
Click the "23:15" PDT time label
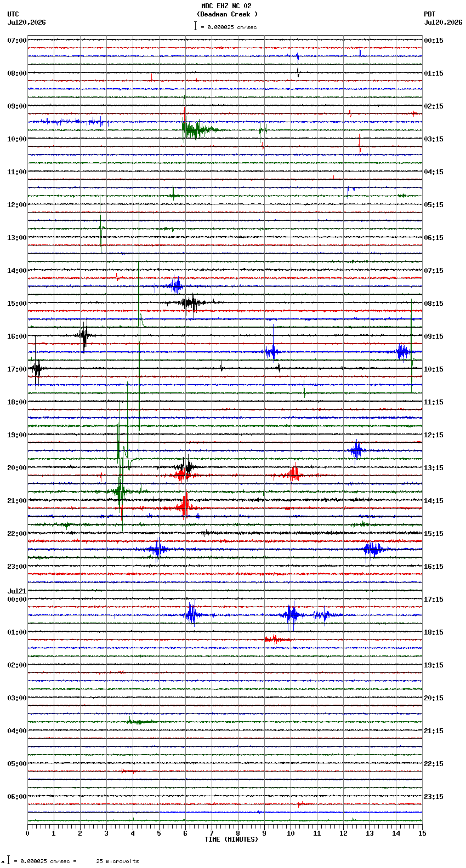pos(434,797)
